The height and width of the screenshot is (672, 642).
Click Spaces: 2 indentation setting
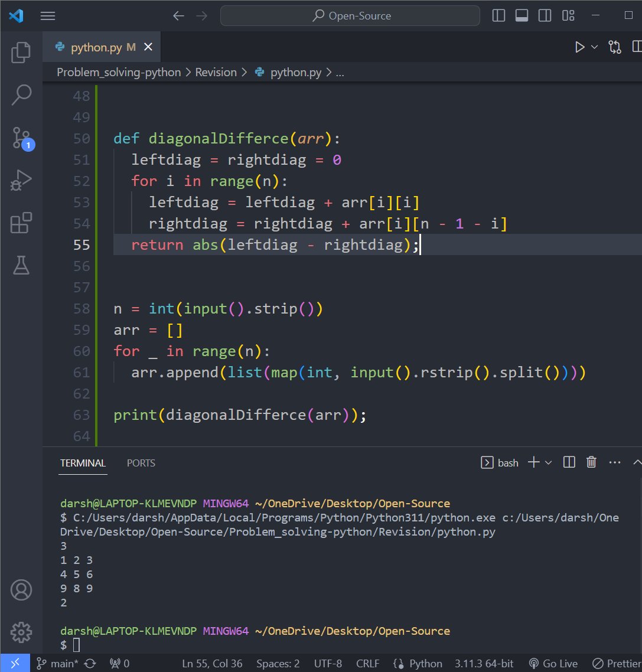point(278,663)
